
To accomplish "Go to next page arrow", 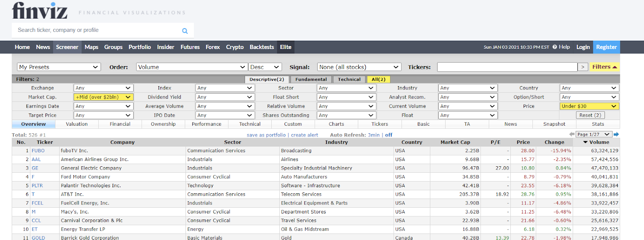I will (616, 134).
